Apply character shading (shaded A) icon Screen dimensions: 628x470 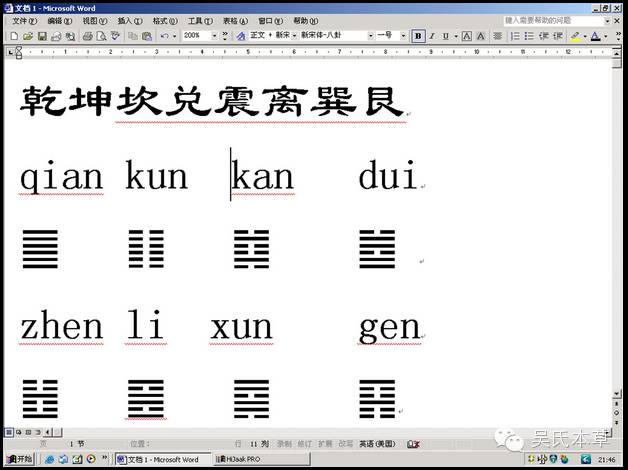coord(481,36)
